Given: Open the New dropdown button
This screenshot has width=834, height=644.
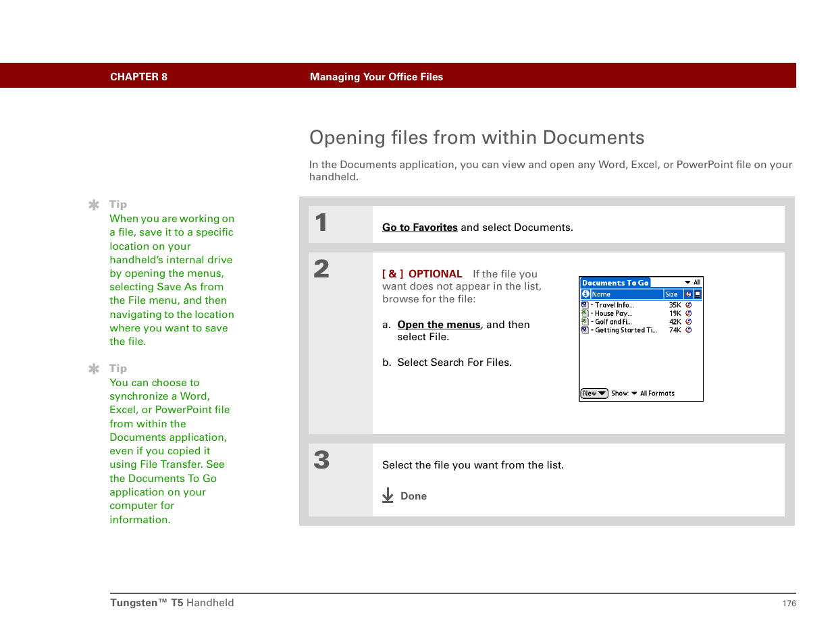Looking at the screenshot, I should (x=594, y=394).
